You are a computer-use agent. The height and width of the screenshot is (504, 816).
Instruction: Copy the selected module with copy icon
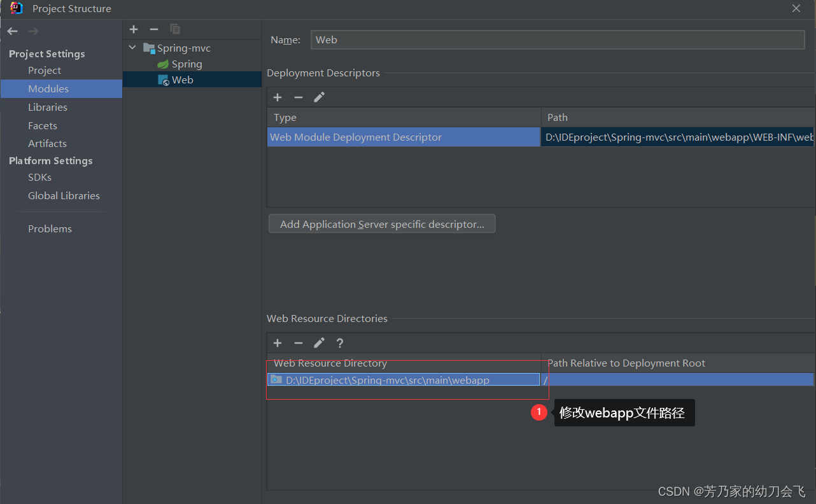[x=174, y=29]
